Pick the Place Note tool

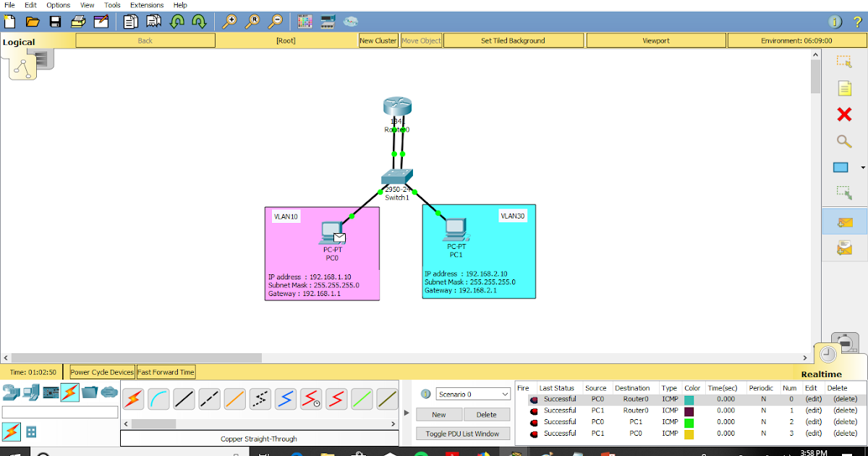pos(843,88)
